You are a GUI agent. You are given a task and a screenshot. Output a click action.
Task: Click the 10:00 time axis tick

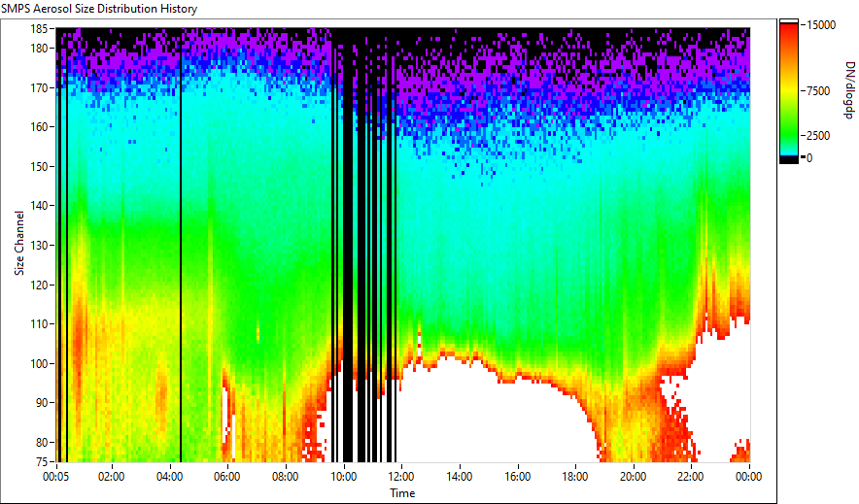click(343, 477)
